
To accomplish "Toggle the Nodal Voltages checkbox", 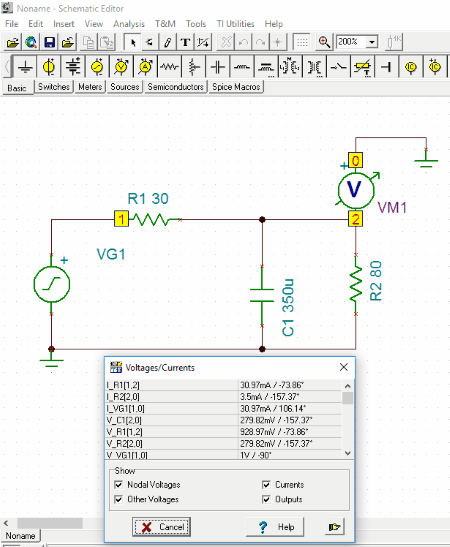I will coord(119,485).
